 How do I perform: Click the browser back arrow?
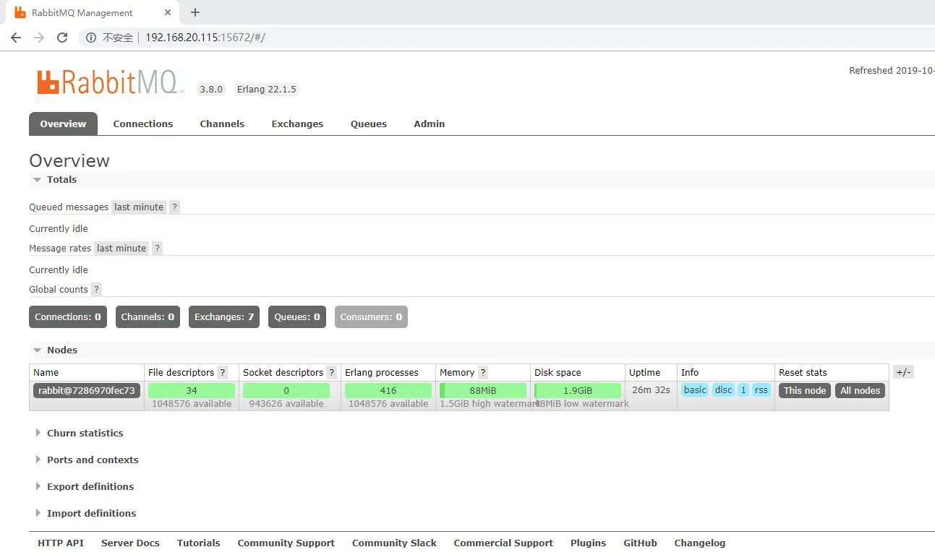pos(16,38)
